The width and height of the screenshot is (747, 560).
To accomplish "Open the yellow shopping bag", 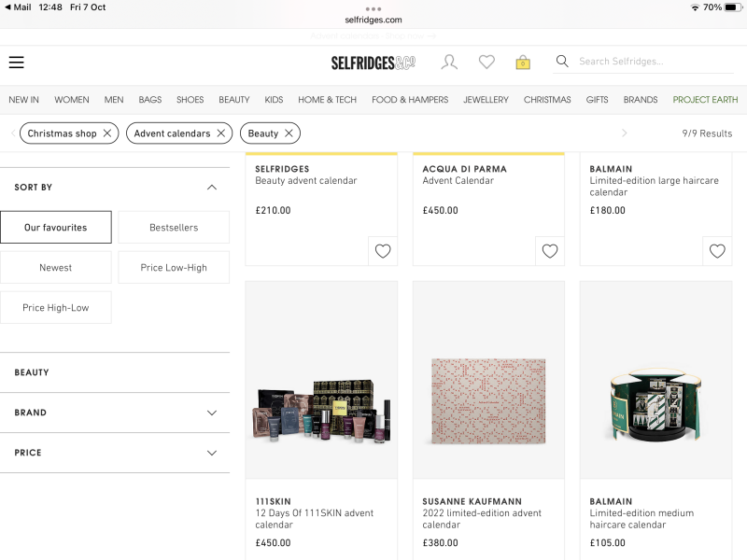I will (x=523, y=63).
